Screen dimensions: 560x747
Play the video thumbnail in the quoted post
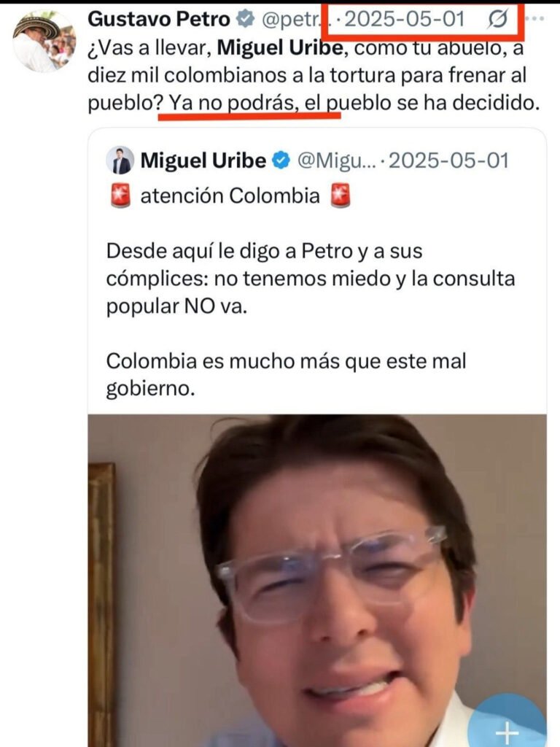pos(317,580)
